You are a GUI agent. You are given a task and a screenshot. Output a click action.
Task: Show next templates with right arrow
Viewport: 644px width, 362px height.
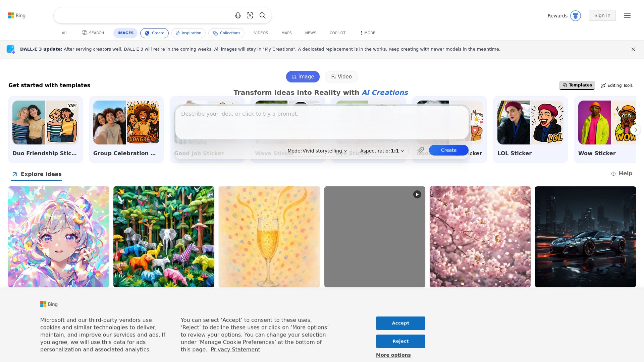[636, 130]
